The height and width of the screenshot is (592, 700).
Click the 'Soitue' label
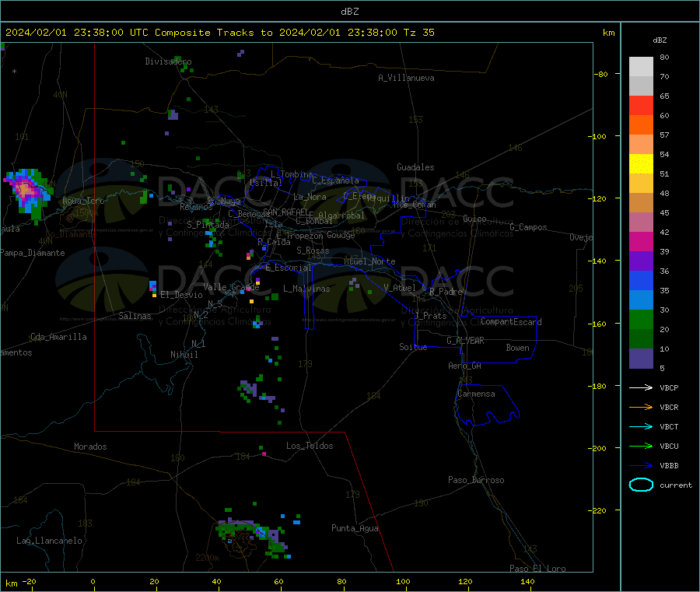point(413,347)
